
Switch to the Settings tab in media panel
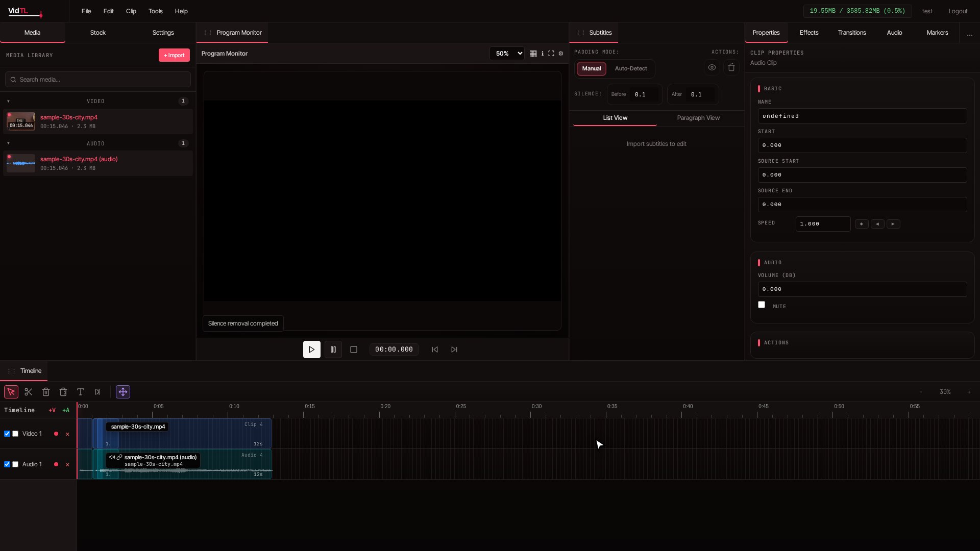click(163, 33)
